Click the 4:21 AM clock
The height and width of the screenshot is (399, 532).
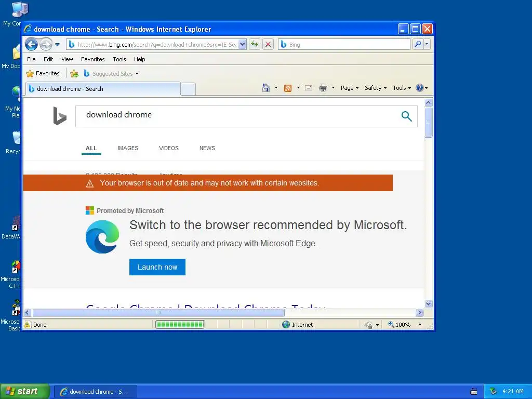click(x=513, y=392)
